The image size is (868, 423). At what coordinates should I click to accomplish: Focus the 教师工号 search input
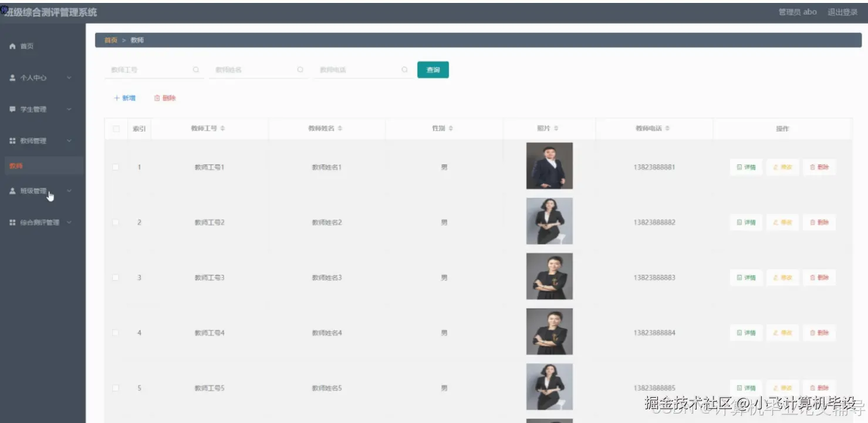click(x=154, y=70)
